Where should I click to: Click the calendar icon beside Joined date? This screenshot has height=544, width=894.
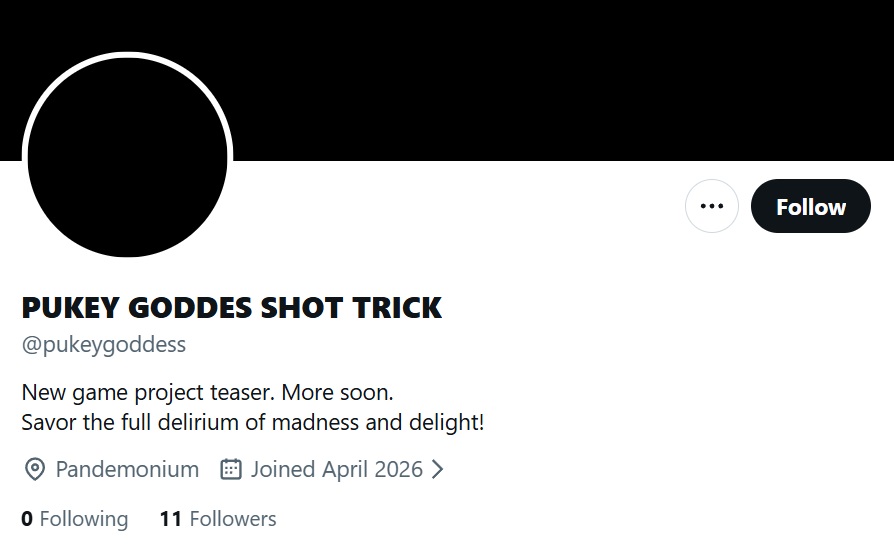coord(231,469)
